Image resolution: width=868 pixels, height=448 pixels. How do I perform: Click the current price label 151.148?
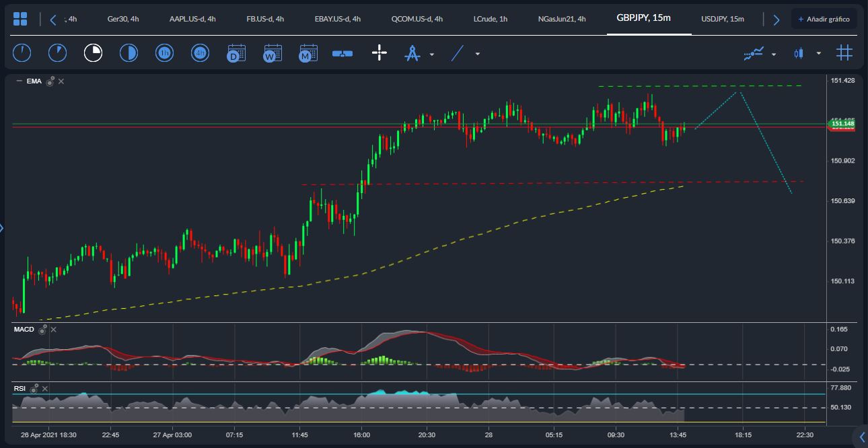point(842,124)
